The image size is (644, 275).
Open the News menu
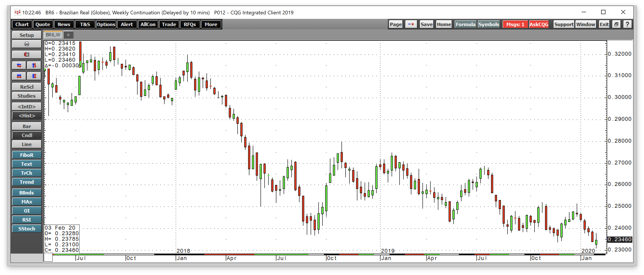pos(64,24)
